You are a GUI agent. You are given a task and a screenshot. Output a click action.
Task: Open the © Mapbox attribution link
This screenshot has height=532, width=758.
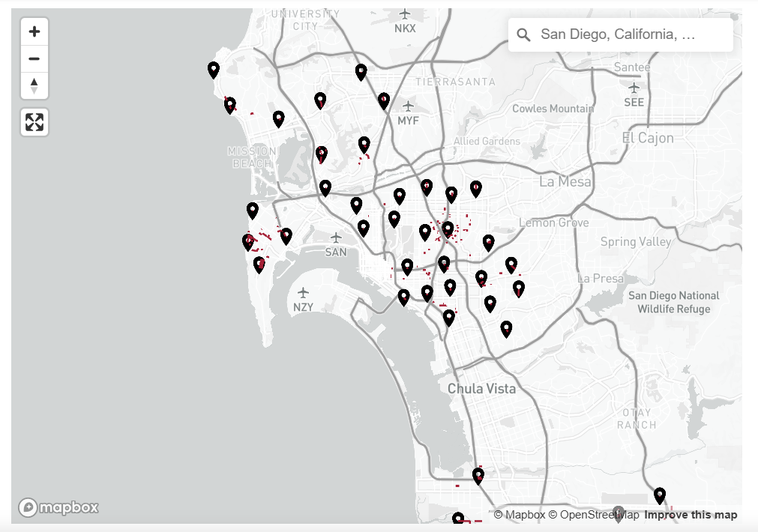click(x=519, y=515)
